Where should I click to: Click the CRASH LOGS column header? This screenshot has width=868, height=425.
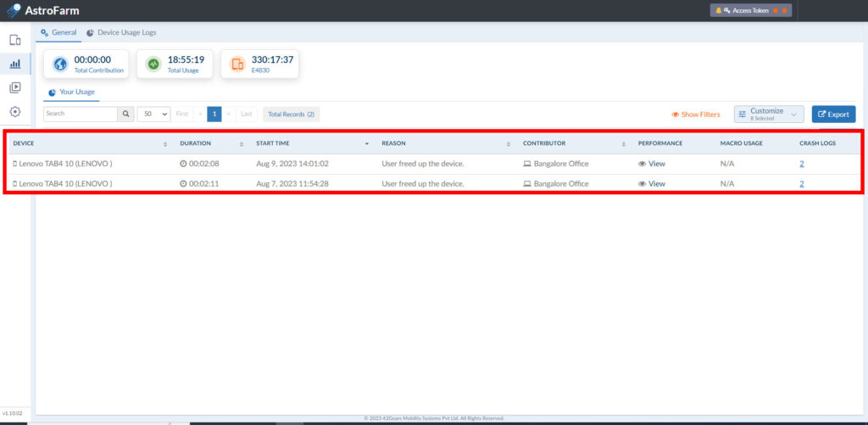point(818,143)
